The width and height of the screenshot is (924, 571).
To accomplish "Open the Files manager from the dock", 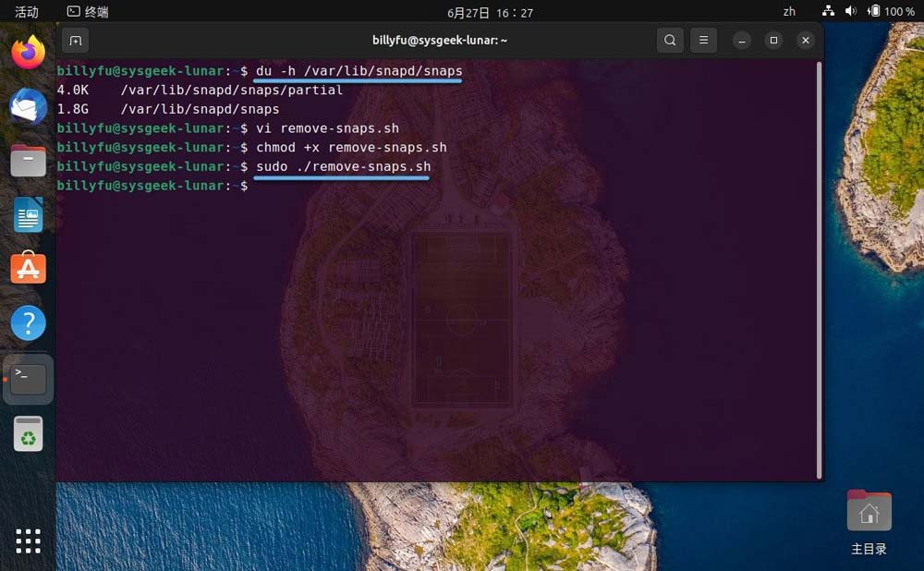I will [29, 161].
